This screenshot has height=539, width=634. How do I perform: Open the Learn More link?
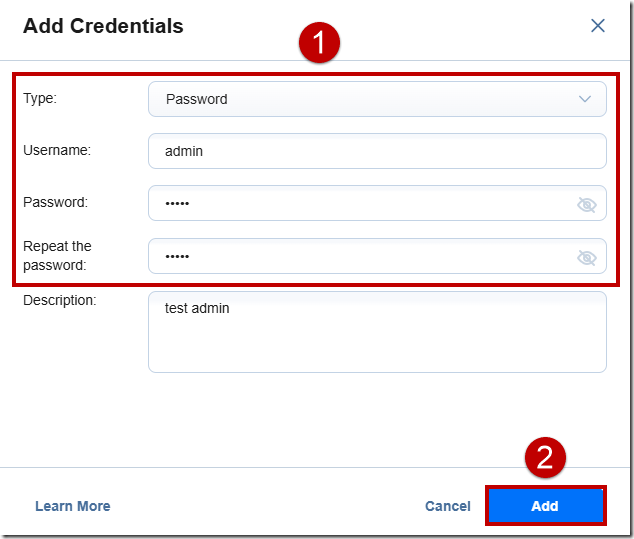[x=73, y=506]
